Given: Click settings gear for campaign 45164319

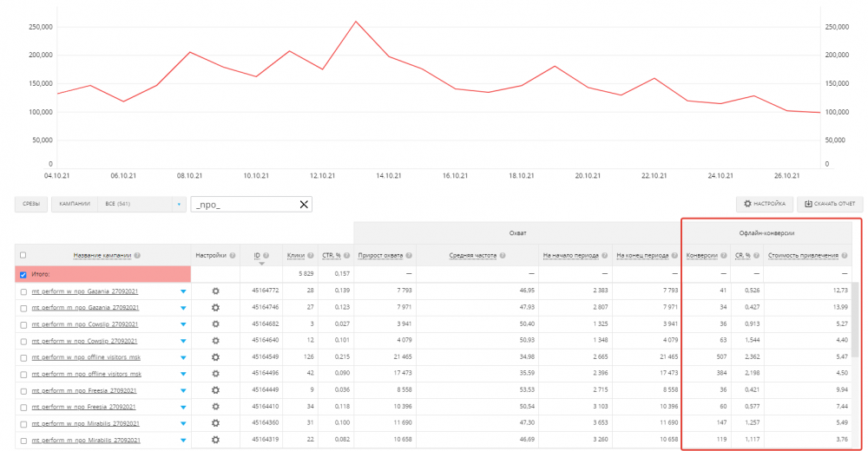Looking at the screenshot, I should tap(215, 440).
